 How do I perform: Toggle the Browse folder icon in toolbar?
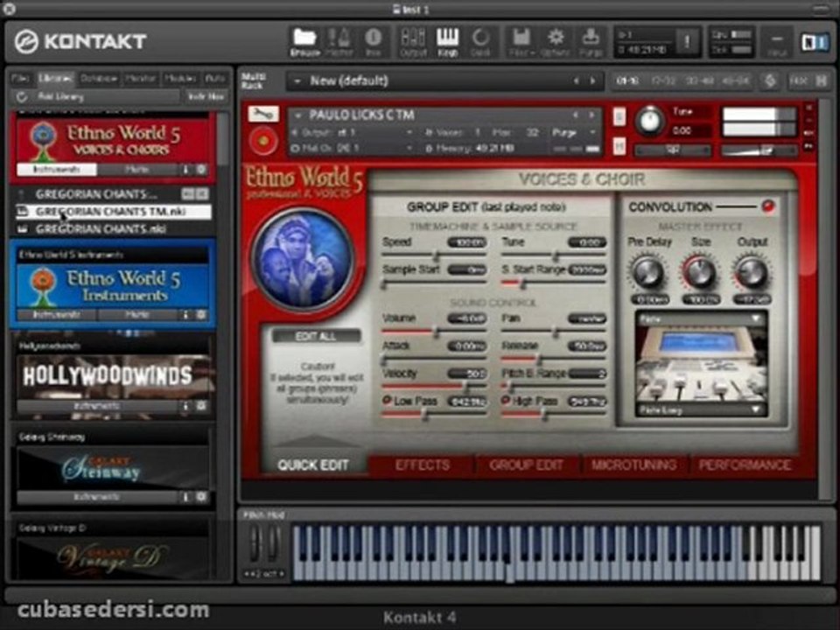(304, 42)
